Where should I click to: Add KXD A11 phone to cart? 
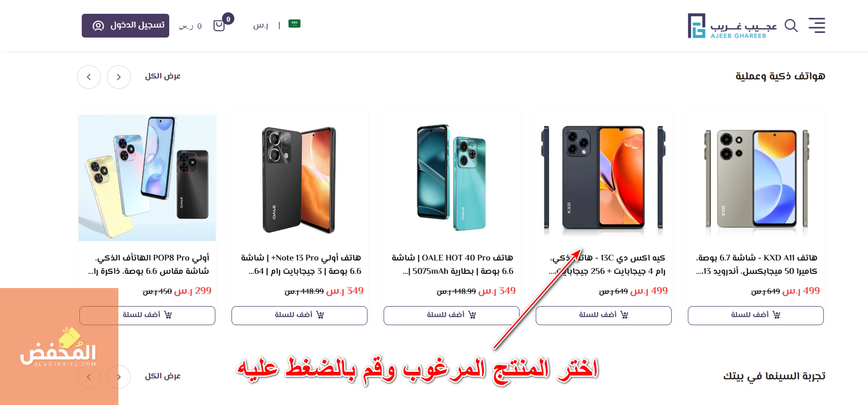[756, 316]
